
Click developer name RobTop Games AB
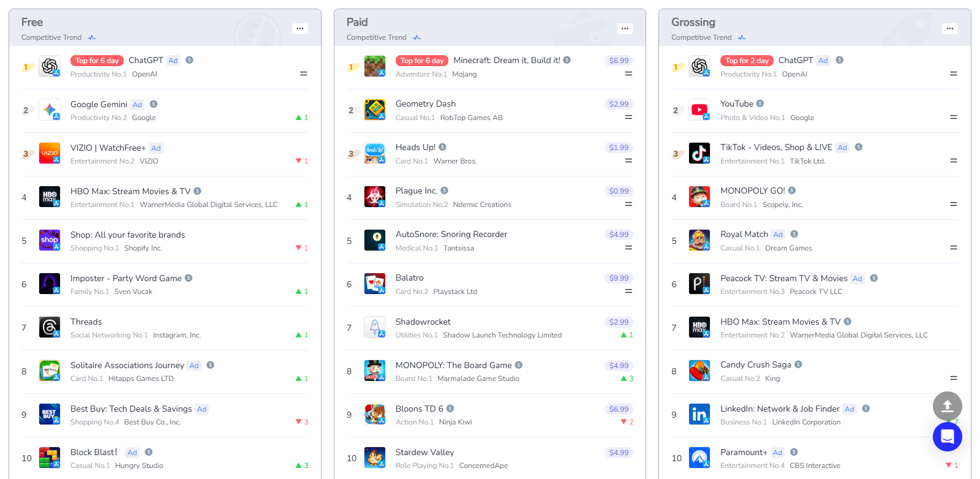tap(471, 118)
